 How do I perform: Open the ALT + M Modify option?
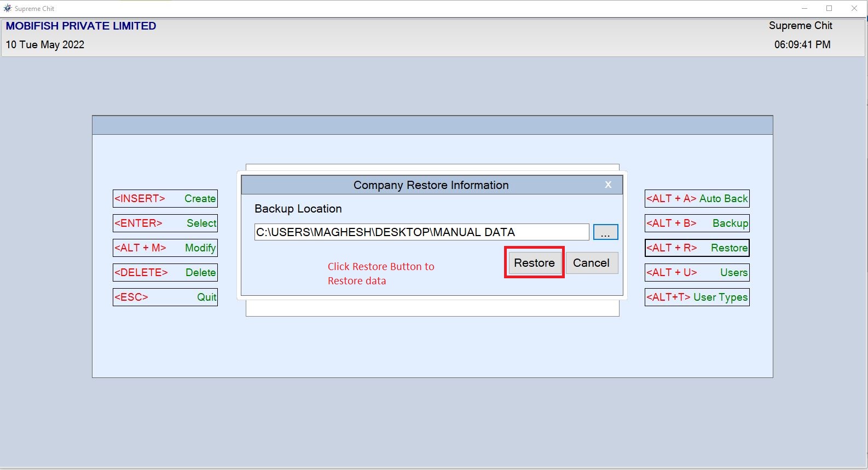click(165, 248)
